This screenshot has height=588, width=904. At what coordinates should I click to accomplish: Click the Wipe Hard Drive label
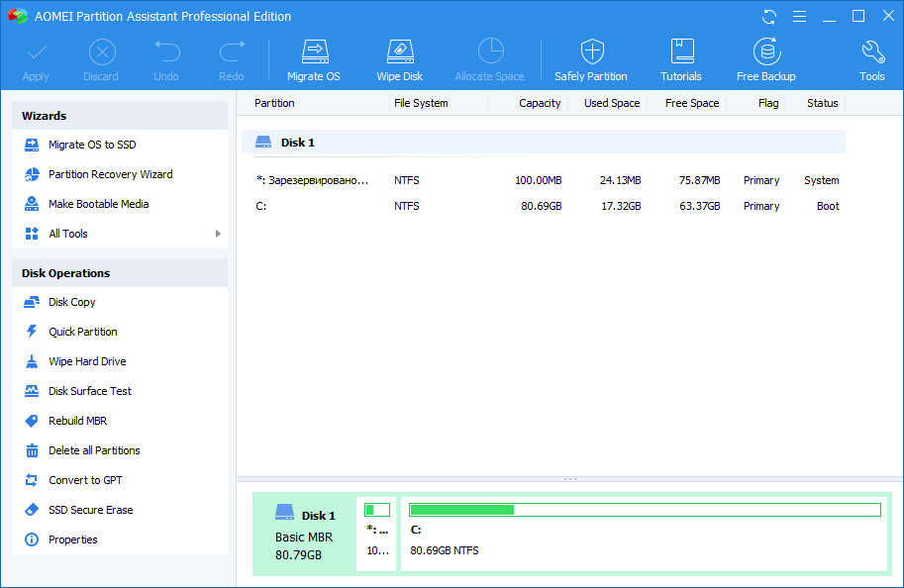(x=88, y=361)
